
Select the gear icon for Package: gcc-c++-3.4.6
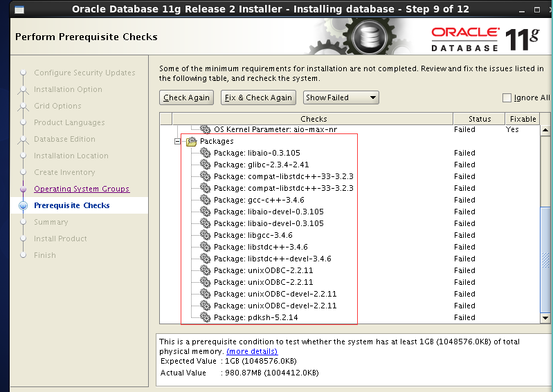206,199
